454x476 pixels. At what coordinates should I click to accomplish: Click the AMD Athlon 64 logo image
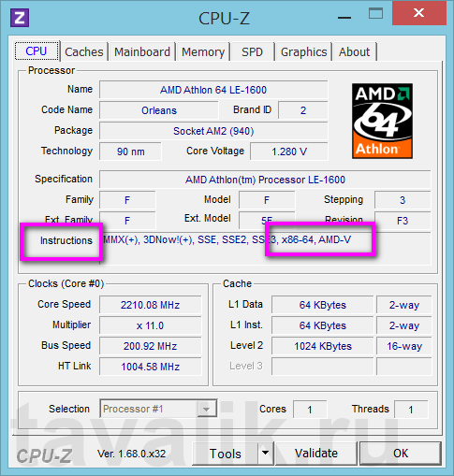click(382, 121)
